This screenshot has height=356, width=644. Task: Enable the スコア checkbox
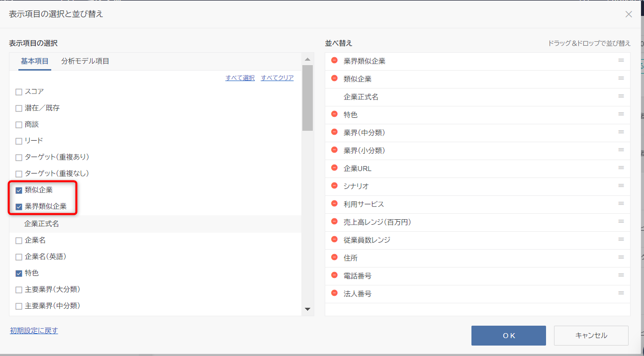(19, 92)
